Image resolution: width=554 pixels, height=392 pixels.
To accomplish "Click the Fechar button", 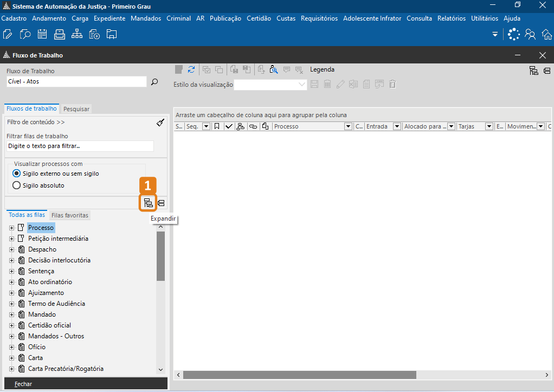I will point(23,384).
